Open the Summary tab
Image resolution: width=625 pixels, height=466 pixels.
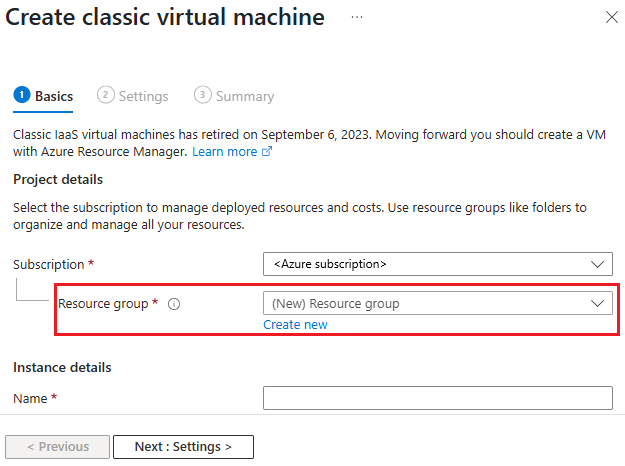click(x=244, y=96)
